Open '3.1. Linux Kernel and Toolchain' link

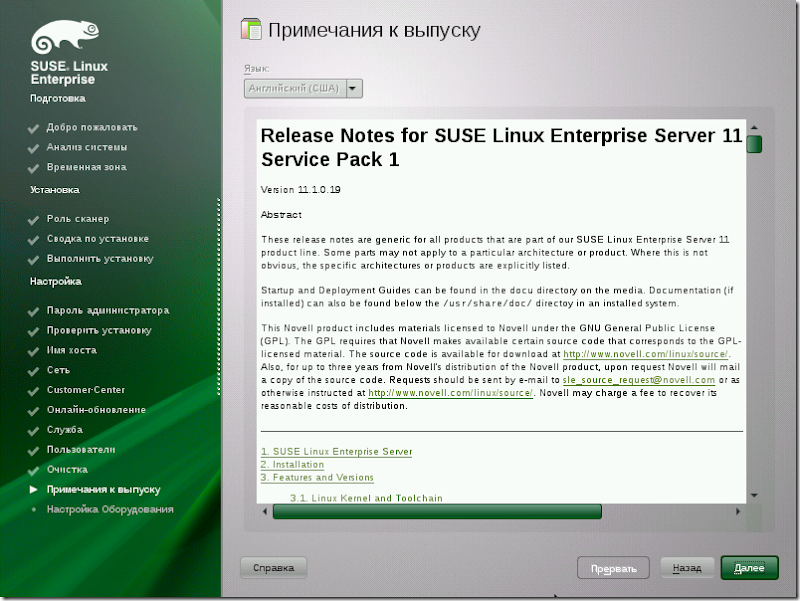366,498
